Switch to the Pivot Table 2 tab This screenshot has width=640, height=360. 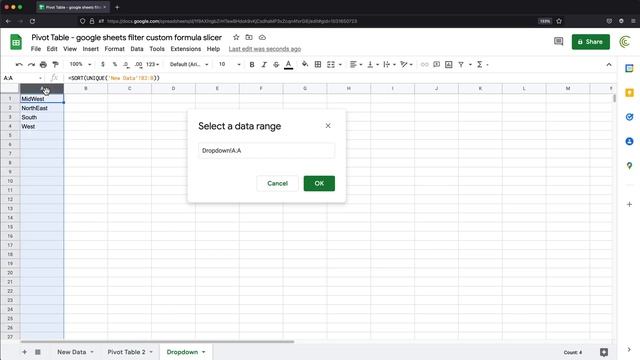pos(127,352)
